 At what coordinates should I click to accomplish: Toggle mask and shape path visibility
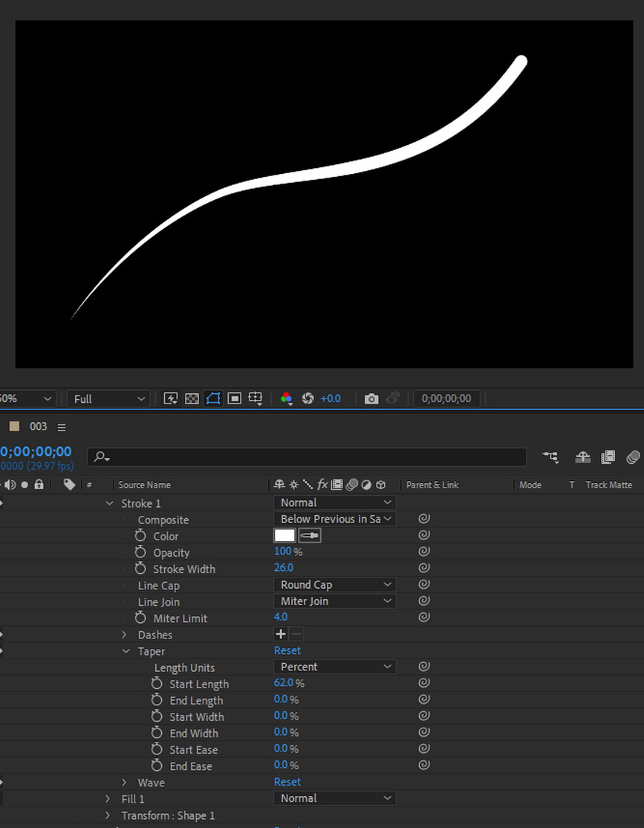point(213,398)
